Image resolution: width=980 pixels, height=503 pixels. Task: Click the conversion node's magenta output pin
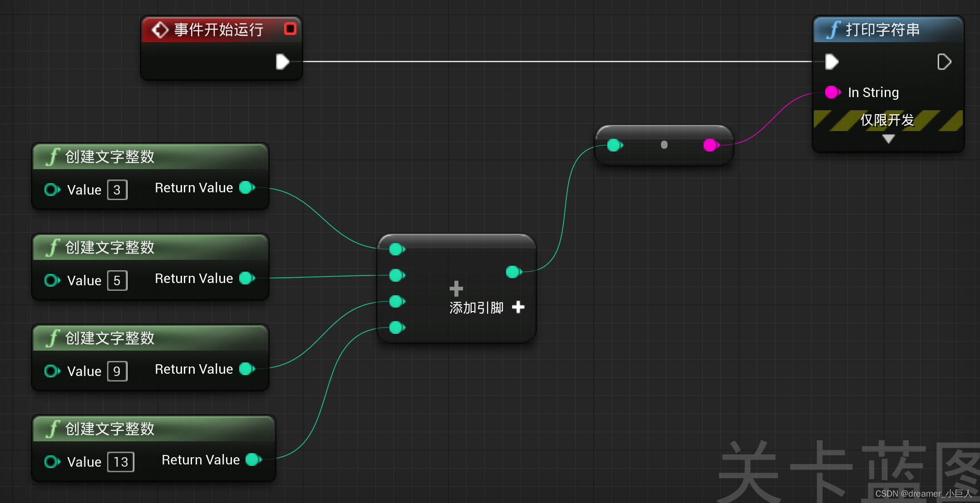click(x=710, y=145)
